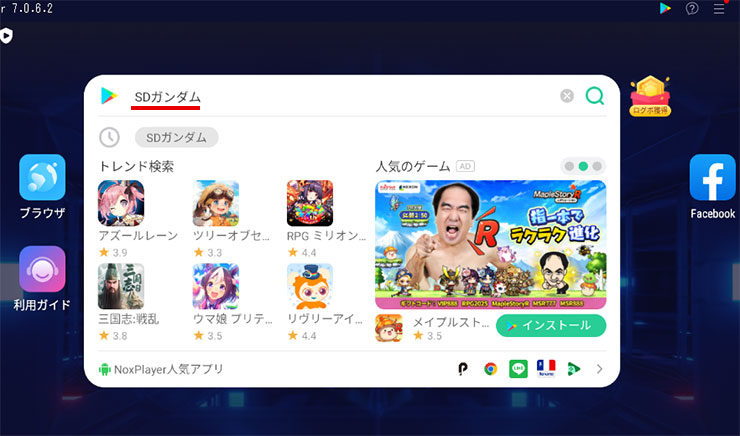This screenshot has width=740, height=436.
Task: Click the SDガンダム search input field
Action: (x=342, y=97)
